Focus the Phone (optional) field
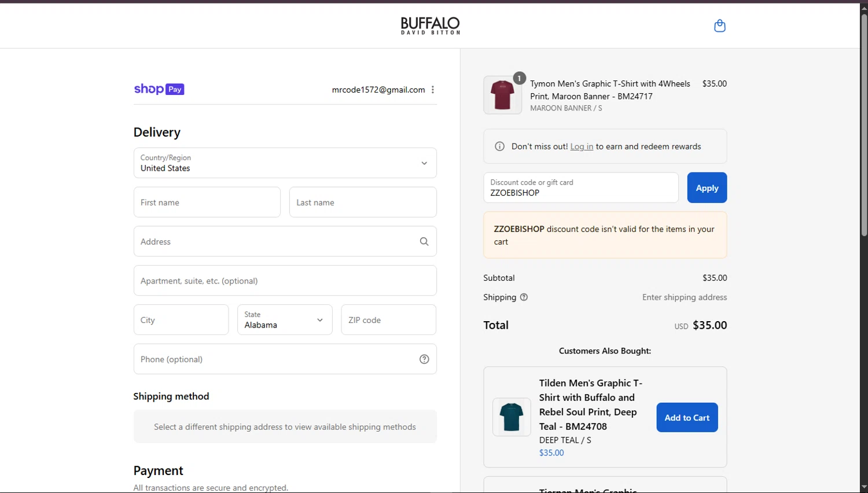Screen dimensions: 868x493 (x=285, y=359)
